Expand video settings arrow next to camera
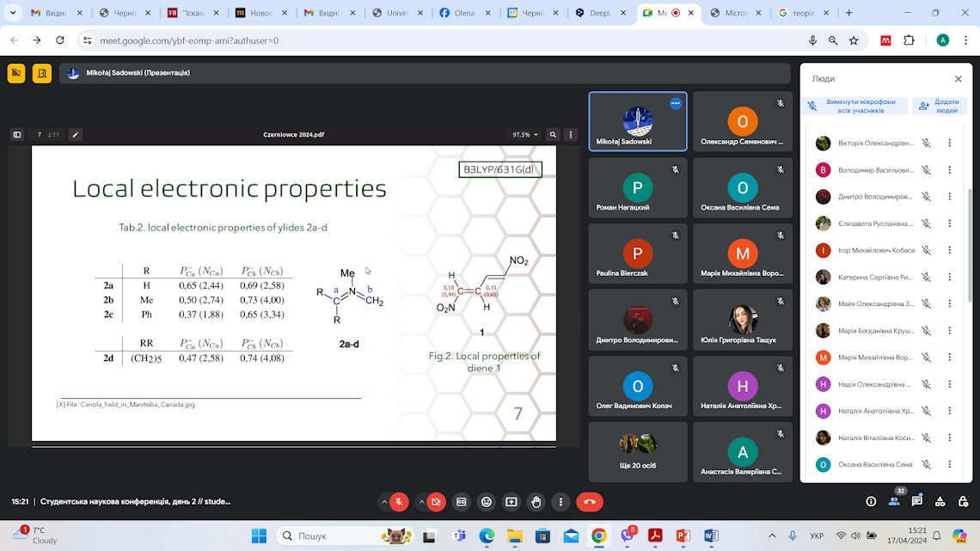 coord(421,502)
